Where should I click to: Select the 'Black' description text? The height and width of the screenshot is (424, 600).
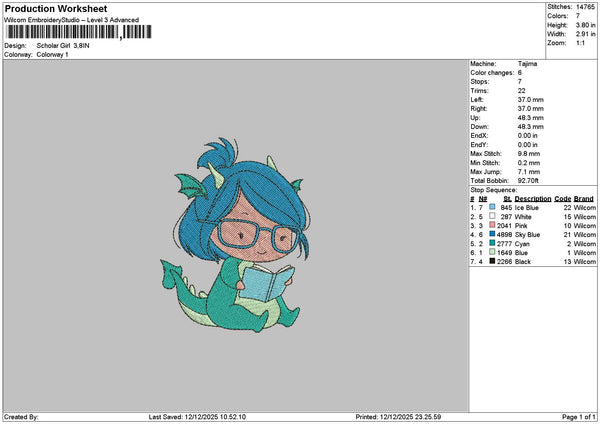523,262
